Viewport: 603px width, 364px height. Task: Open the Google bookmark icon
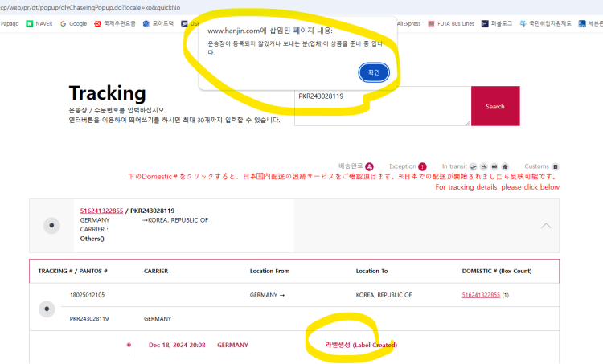[63, 24]
